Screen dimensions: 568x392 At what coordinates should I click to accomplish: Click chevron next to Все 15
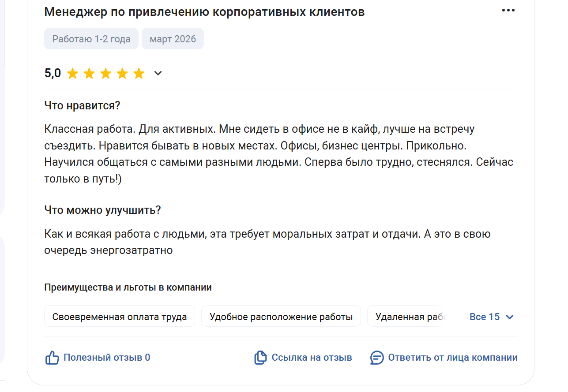pos(510,317)
